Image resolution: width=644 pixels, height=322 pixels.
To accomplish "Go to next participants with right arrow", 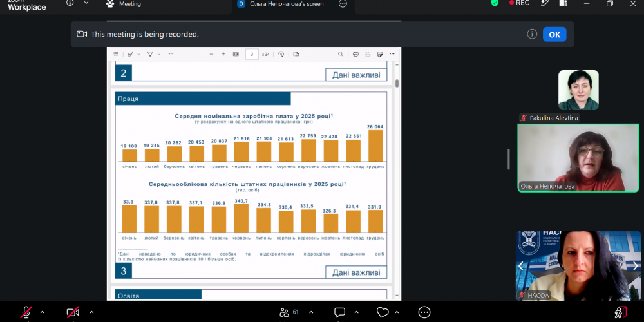I will [635, 266].
